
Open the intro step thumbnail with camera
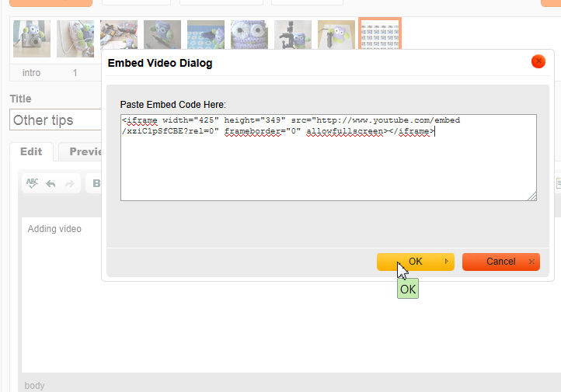coord(32,39)
